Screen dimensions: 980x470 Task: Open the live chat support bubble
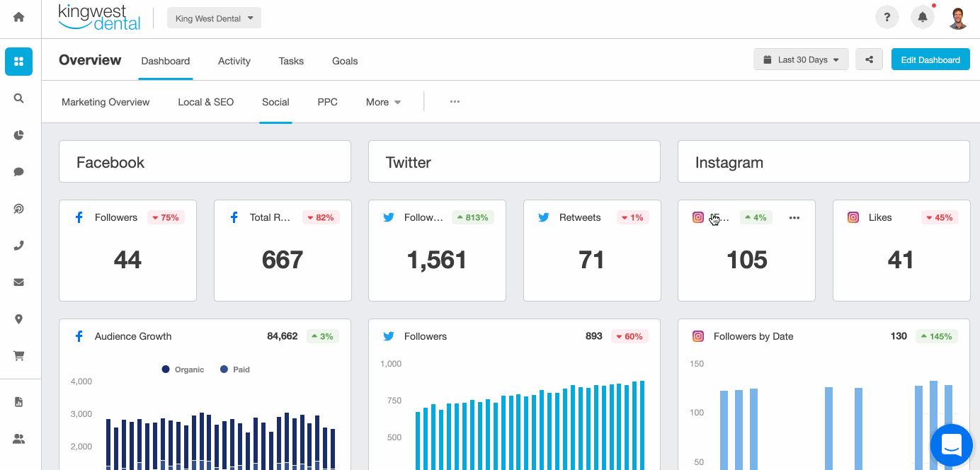point(951,445)
